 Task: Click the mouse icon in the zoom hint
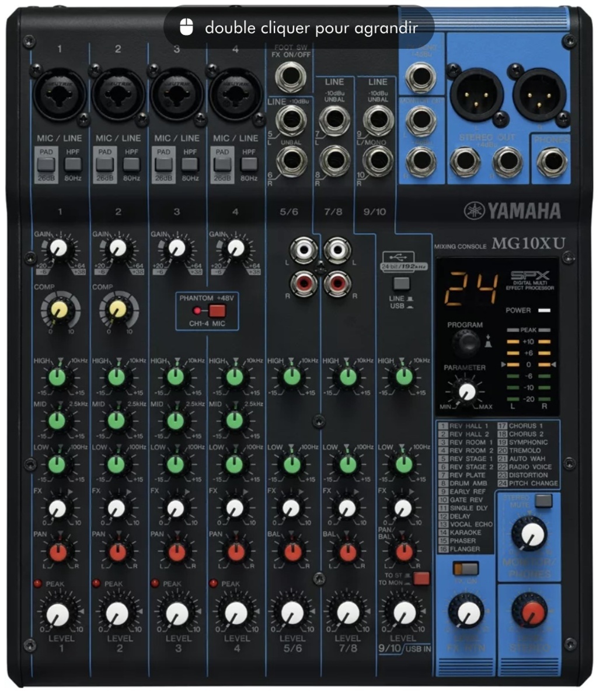186,27
